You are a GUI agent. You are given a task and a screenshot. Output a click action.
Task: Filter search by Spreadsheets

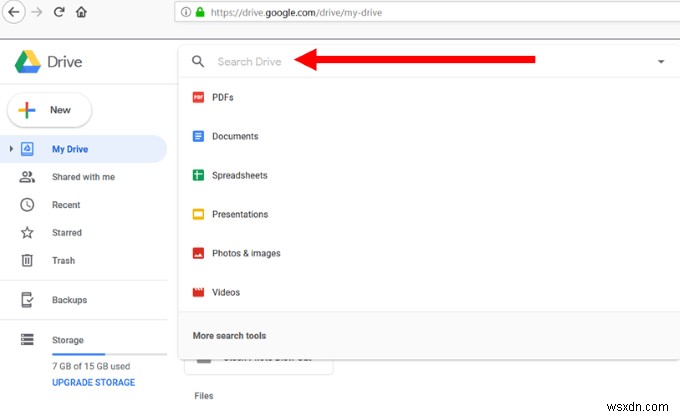click(239, 175)
